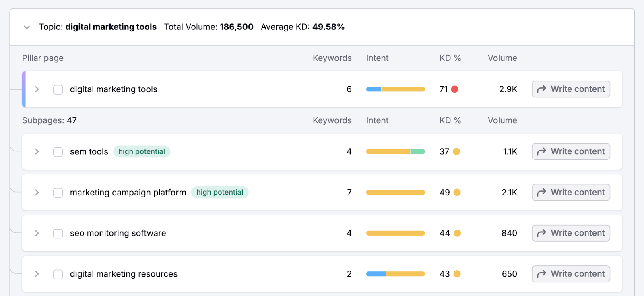
Task: Click the 1.1K volume value
Action: (x=510, y=151)
